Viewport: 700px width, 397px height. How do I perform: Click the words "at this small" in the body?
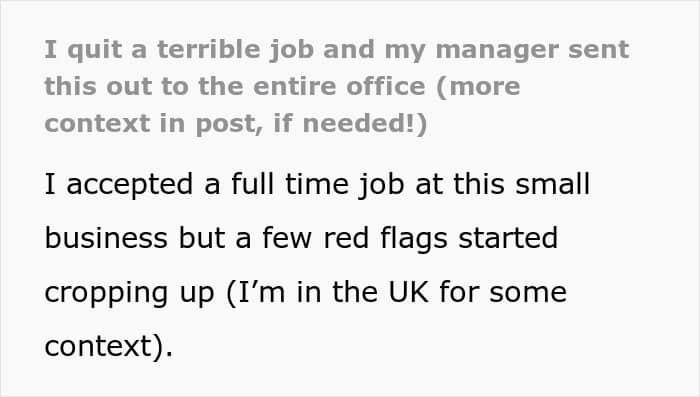[503, 184]
